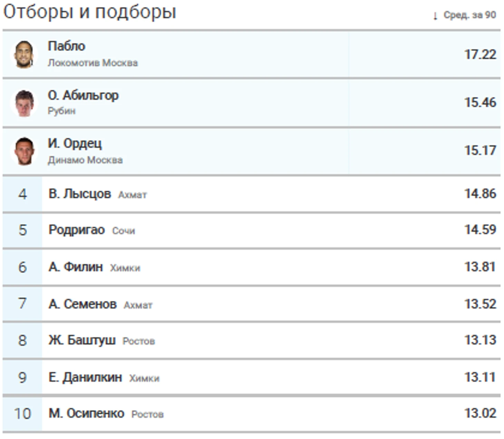Click the Сочи team label
This screenshot has width=504, height=439.
click(x=123, y=231)
